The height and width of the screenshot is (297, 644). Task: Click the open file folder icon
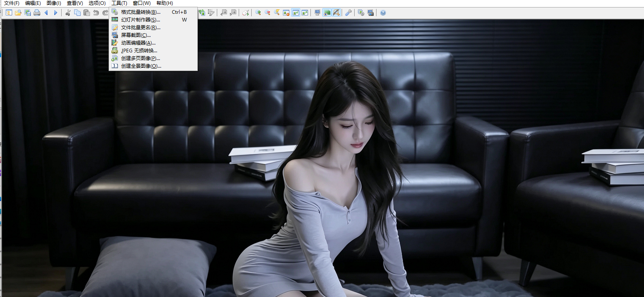(x=18, y=13)
